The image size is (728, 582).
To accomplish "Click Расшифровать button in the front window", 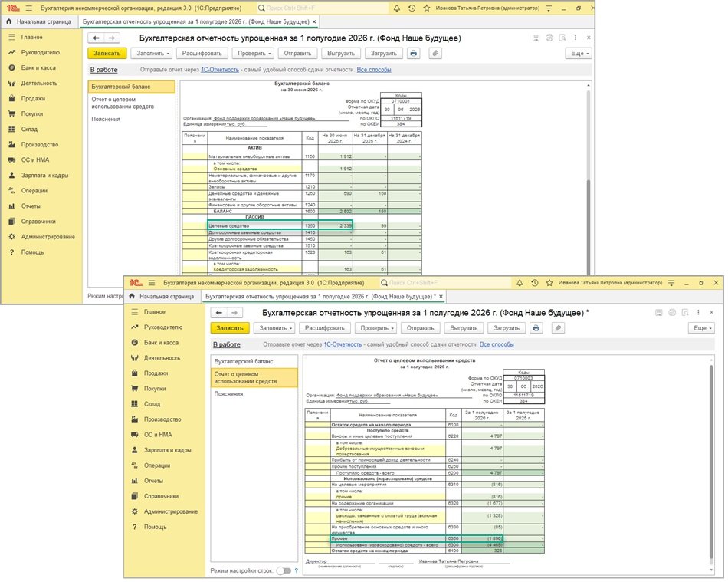I will [325, 328].
